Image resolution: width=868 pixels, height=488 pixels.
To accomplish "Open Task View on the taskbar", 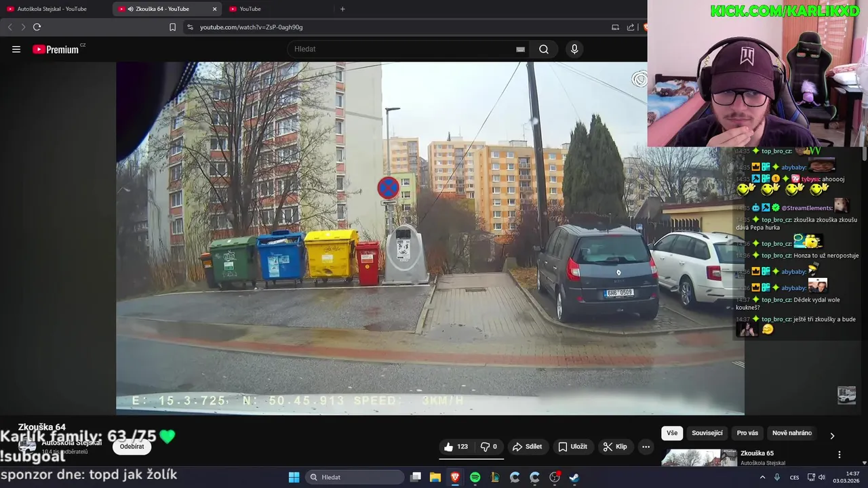I will pos(416,477).
